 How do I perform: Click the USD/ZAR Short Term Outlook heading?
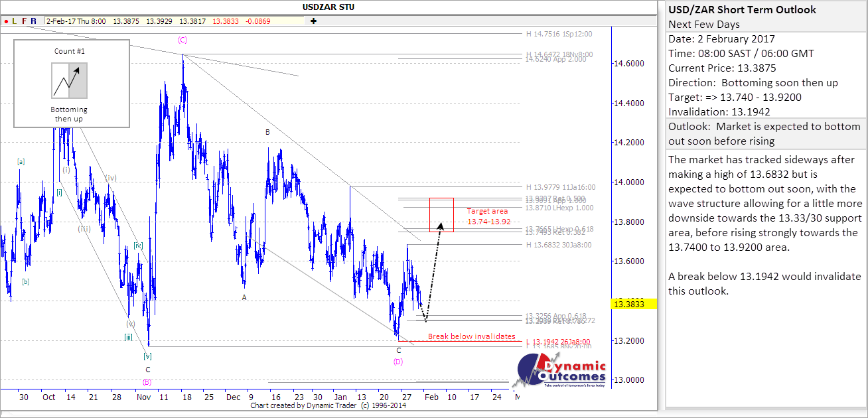(742, 9)
